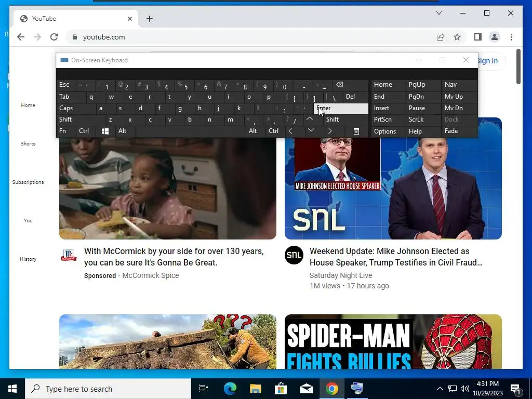Toggle ScrLk on the On-Screen Keyboard
This screenshot has width=532, height=399.
click(x=423, y=119)
